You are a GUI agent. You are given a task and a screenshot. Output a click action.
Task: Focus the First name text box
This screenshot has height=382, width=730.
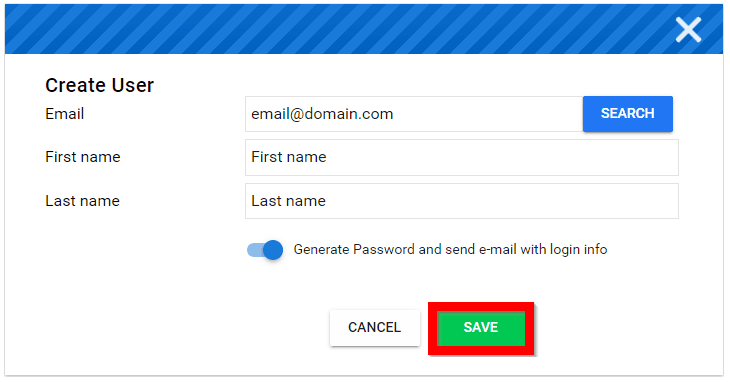point(461,157)
